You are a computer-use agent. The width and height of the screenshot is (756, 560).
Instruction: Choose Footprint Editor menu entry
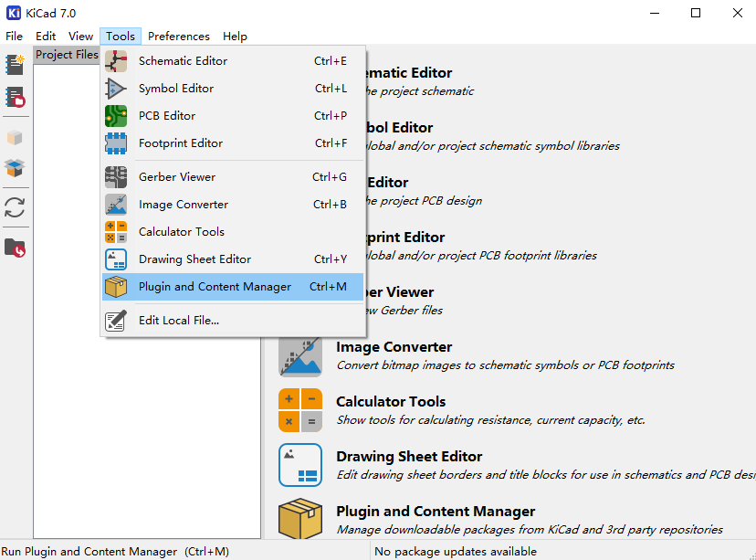coord(233,143)
